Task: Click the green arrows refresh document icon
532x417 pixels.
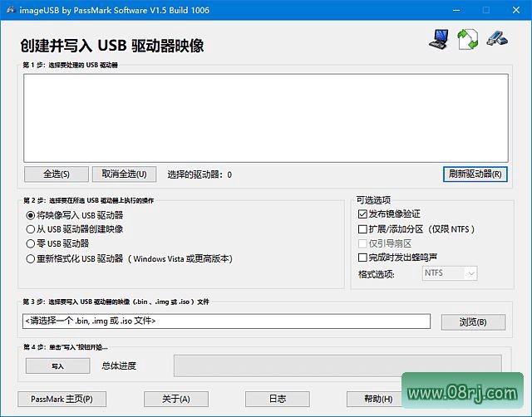Action: 468,39
